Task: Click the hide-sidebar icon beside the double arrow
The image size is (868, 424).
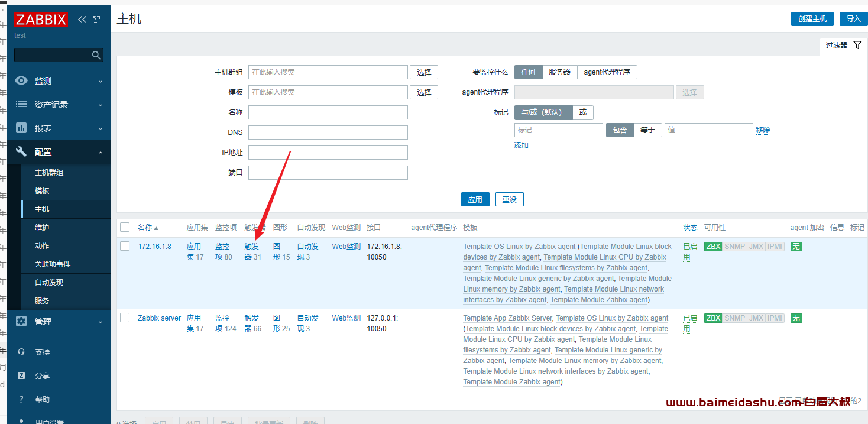Action: [x=96, y=20]
